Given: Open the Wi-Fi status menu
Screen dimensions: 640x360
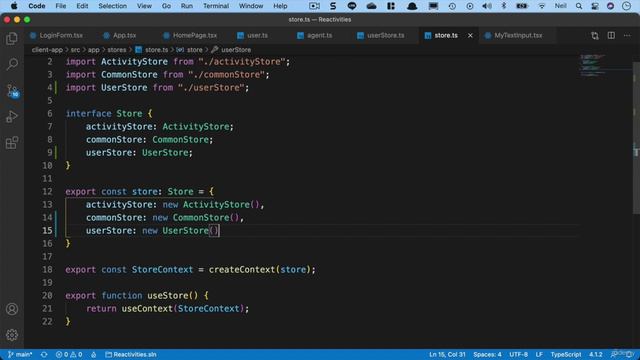Looking at the screenshot, I should point(542,6).
